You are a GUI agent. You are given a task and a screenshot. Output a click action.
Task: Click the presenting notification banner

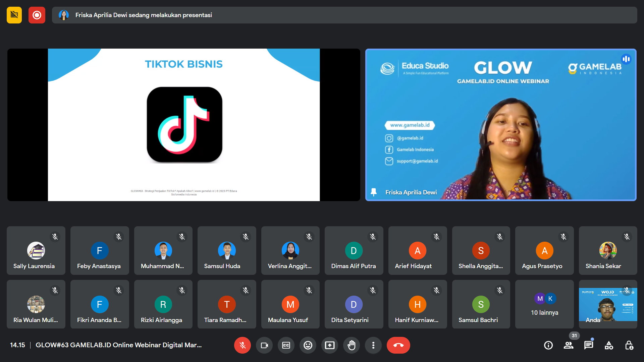click(344, 15)
